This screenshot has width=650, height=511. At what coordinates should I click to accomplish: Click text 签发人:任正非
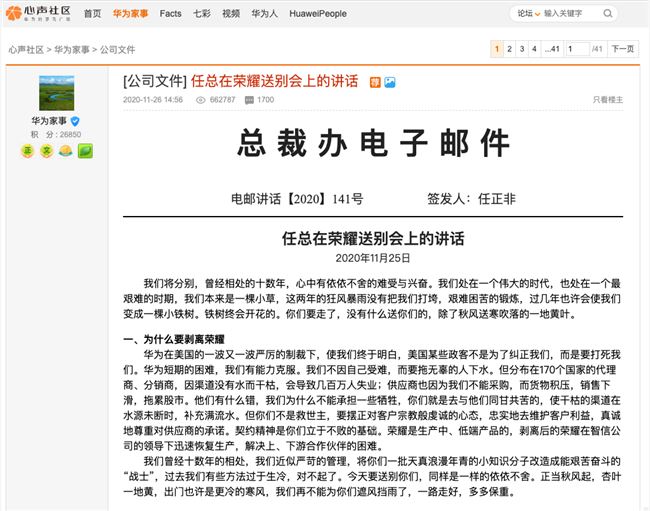(471, 199)
